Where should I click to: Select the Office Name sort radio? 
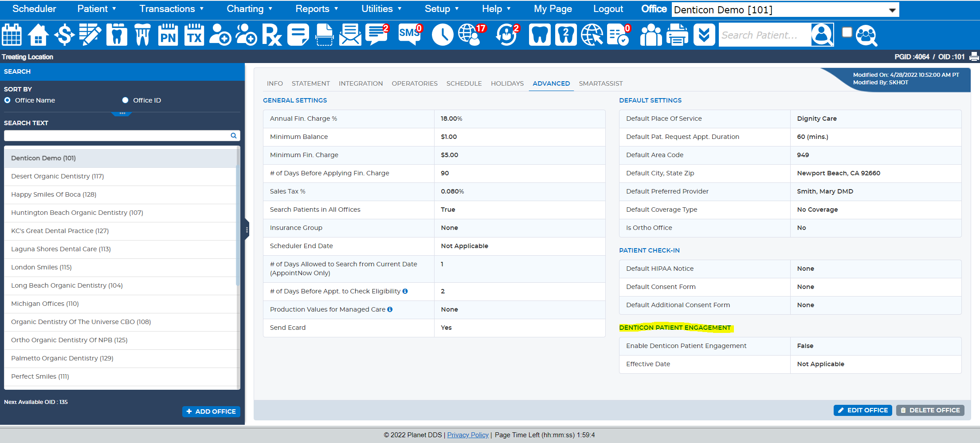point(8,100)
